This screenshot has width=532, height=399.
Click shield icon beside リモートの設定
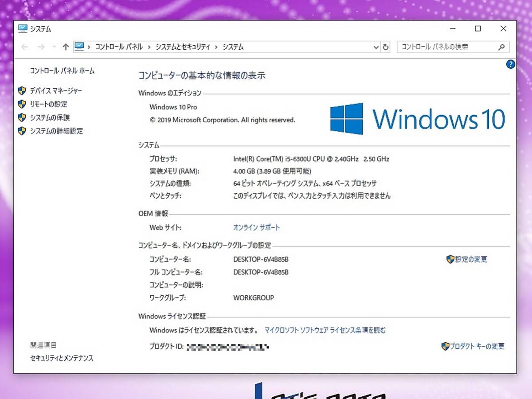click(x=22, y=104)
